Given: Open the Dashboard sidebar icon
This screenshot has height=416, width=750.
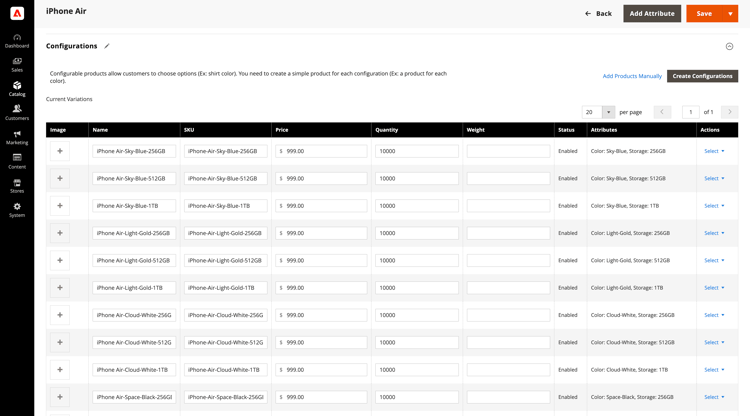Looking at the screenshot, I should tap(17, 41).
